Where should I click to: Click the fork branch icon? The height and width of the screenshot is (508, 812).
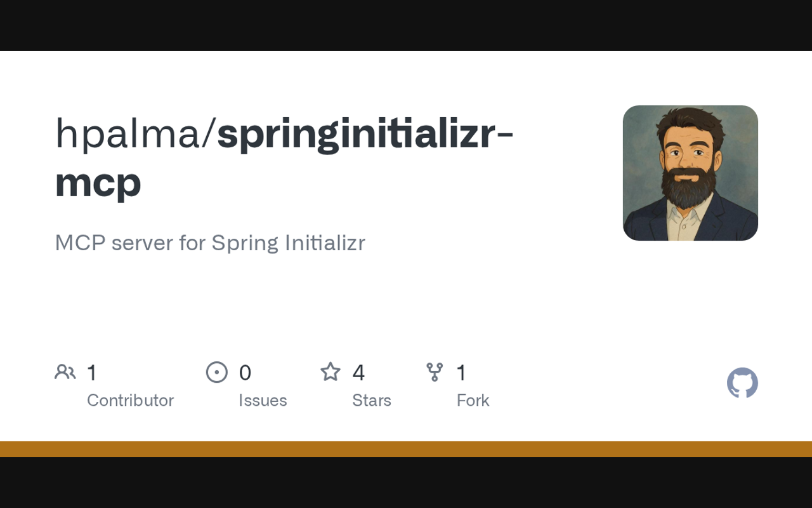[435, 372]
